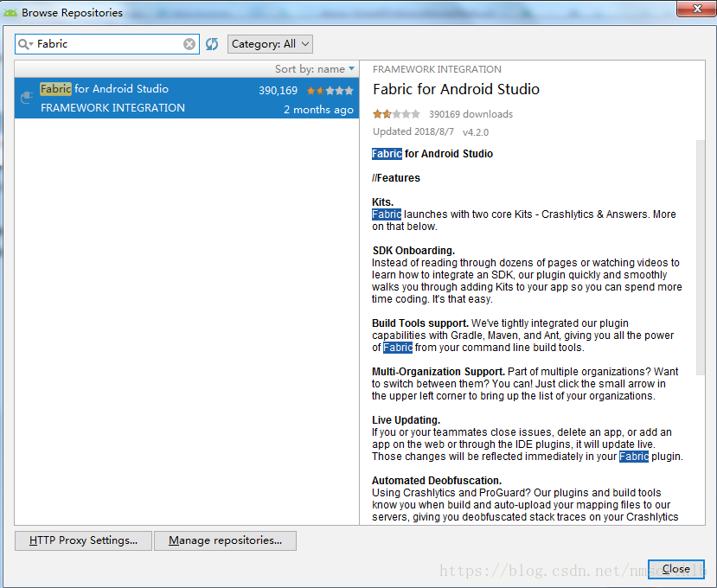Click the Android icon in title bar
The image size is (717, 588).
pos(10,13)
